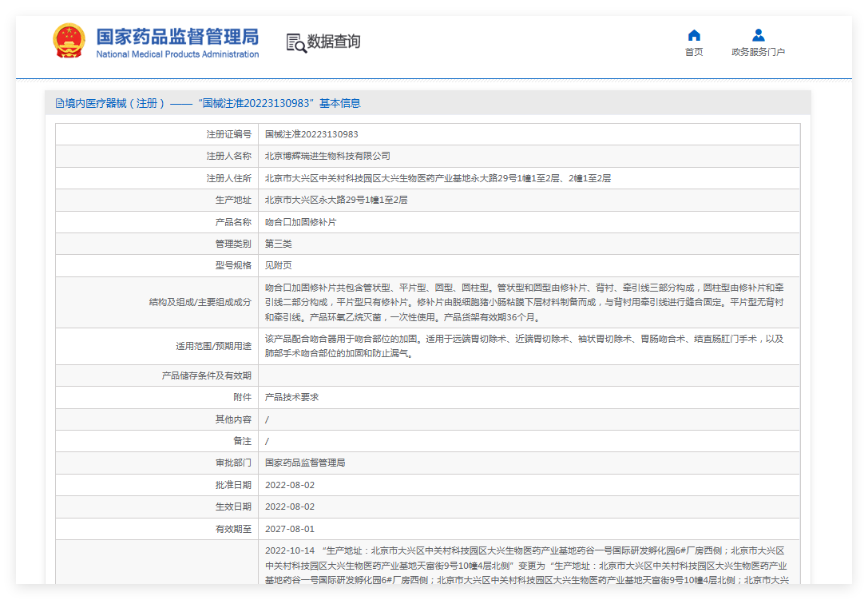Click the 型号规格 row label
The width and height of the screenshot is (868, 600).
pyautogui.click(x=233, y=265)
